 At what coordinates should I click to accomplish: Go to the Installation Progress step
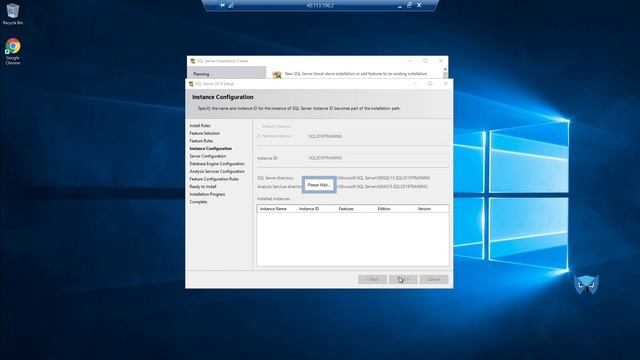point(207,194)
